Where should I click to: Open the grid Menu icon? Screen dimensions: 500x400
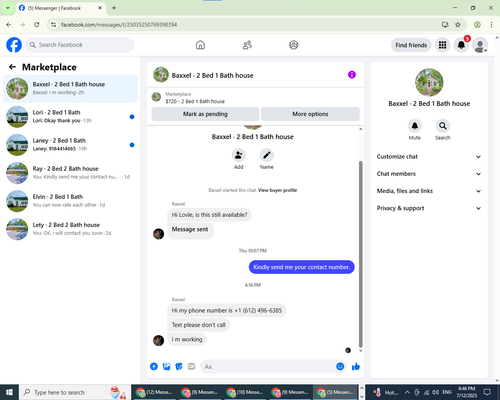coord(442,45)
